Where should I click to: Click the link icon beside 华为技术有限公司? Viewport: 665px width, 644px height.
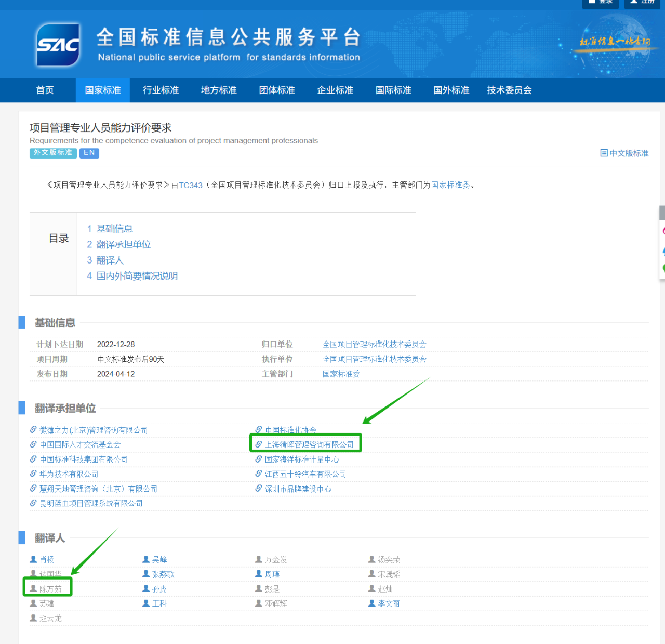click(x=33, y=474)
